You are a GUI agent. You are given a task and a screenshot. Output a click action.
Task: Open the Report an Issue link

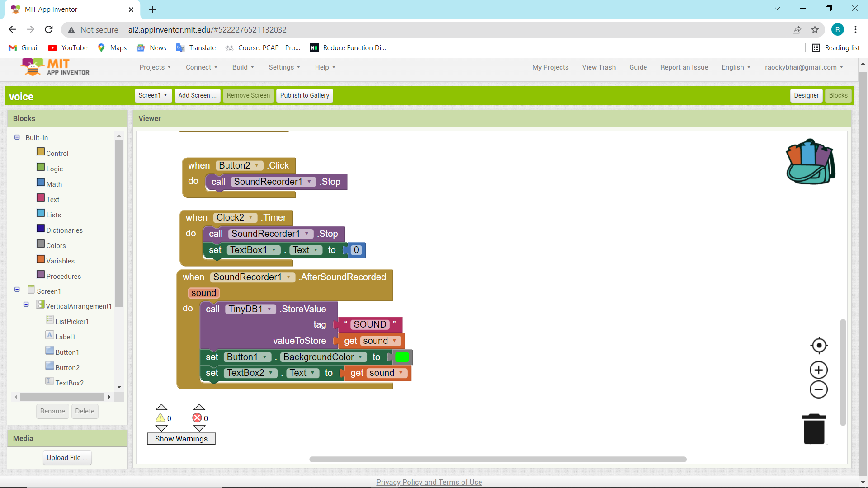tap(684, 67)
